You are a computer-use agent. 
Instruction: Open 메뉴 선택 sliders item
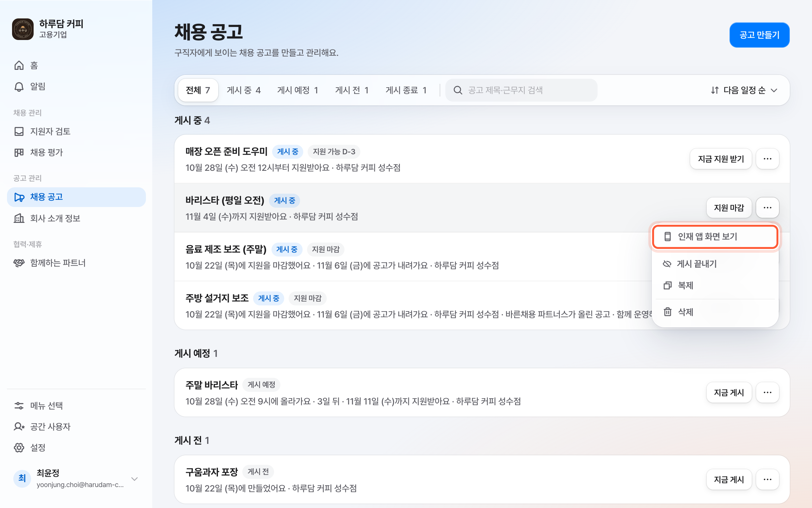[x=76, y=406]
